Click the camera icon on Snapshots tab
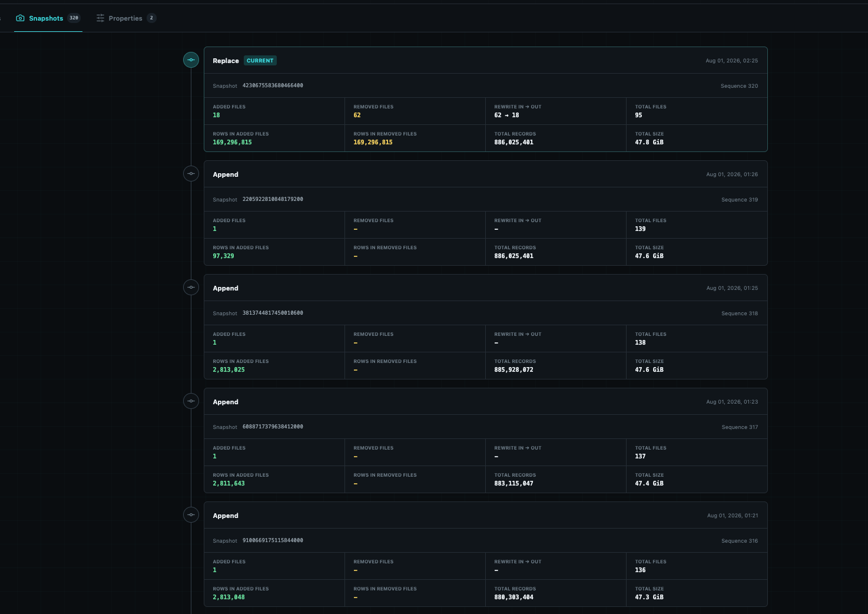The width and height of the screenshot is (868, 614). pyautogui.click(x=21, y=18)
